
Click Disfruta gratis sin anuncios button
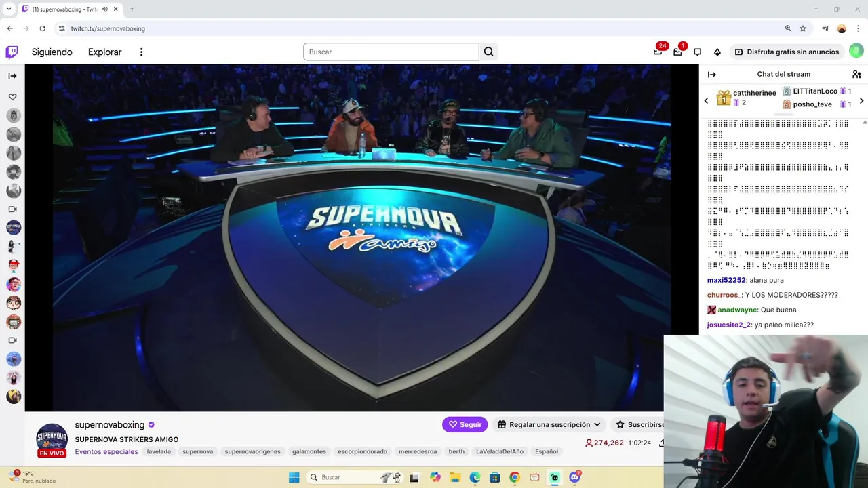[x=787, y=52]
